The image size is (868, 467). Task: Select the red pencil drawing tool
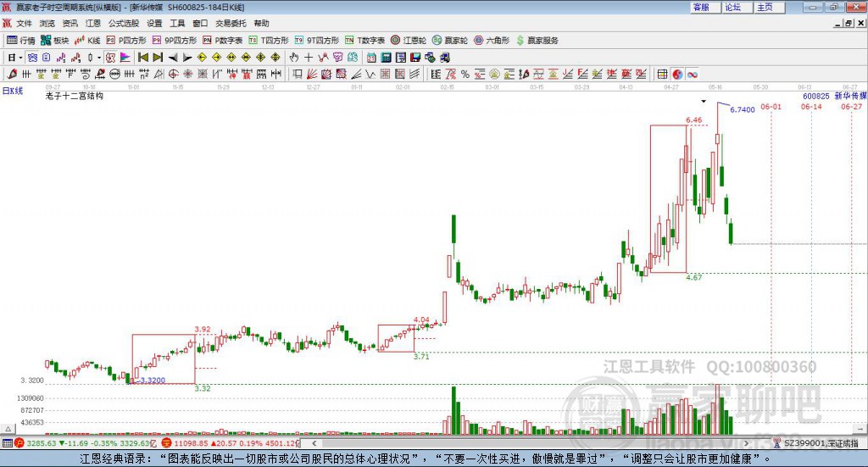tap(12, 74)
